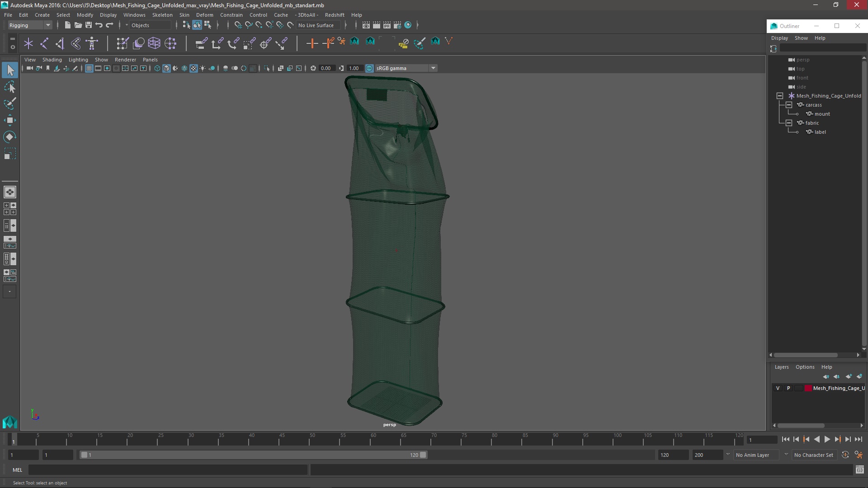Toggle playback P box for Mesh_Fishing_Cage layer
868x488 pixels.
tap(788, 388)
